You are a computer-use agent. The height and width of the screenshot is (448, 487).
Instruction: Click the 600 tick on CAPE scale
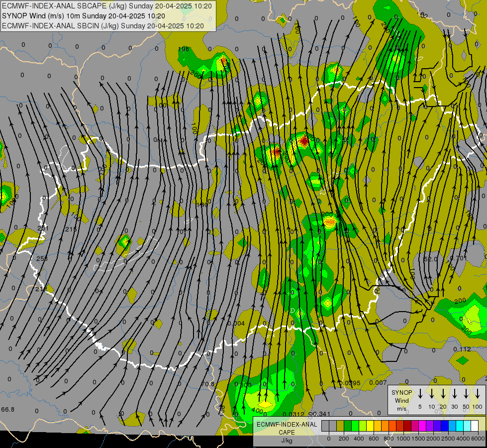[x=374, y=439]
